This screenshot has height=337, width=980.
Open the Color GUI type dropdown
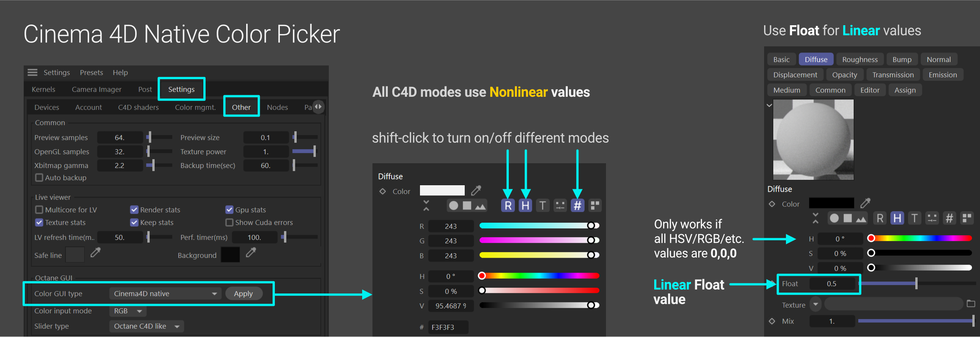tap(165, 293)
